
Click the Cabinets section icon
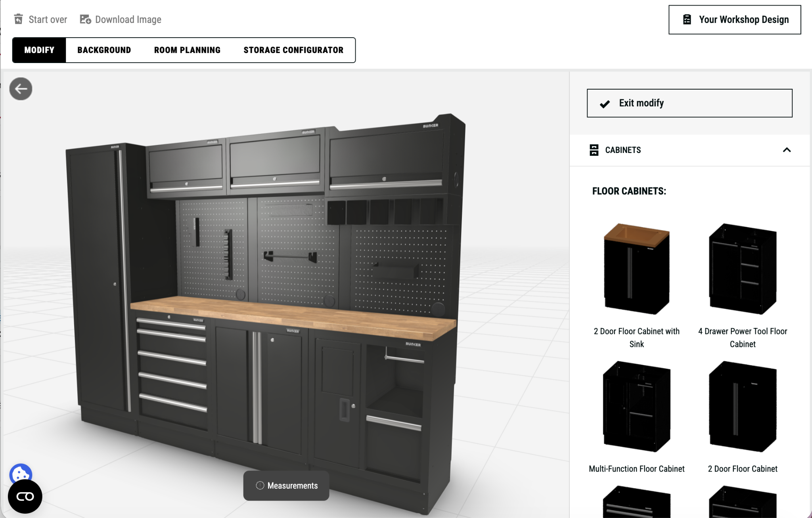point(594,150)
